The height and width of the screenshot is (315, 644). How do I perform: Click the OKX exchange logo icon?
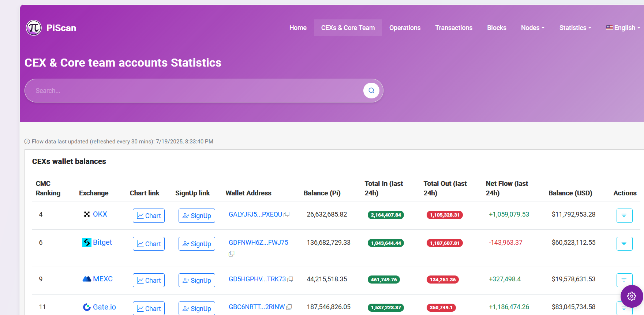tap(87, 214)
